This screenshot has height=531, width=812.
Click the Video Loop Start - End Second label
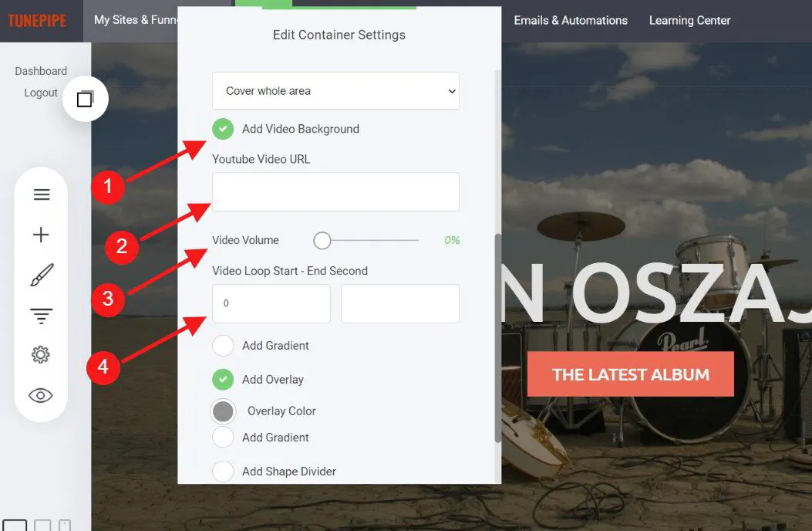(x=290, y=271)
